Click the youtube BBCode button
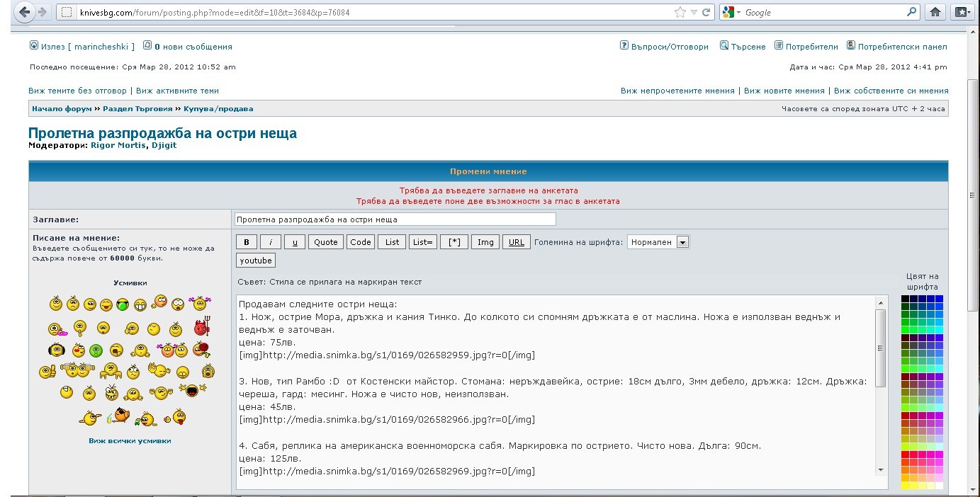This screenshot has height=497, width=980. [256, 261]
